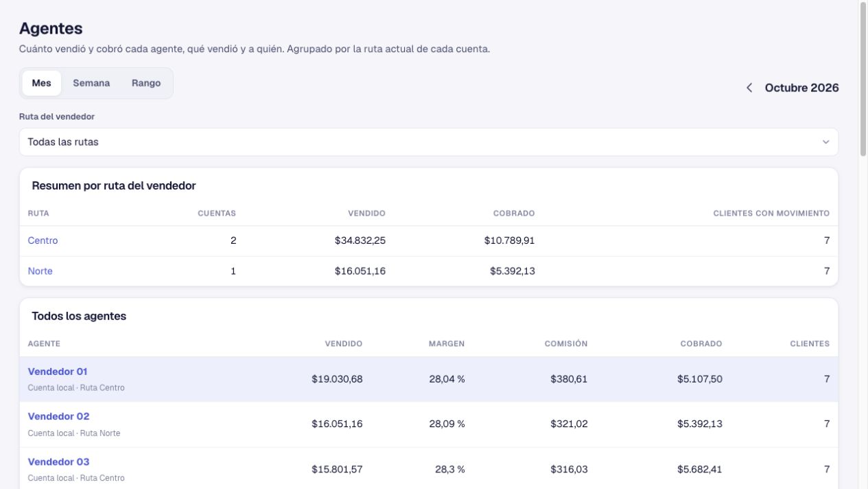Open the Todas las rutas dropdown
This screenshot has width=868, height=489.
[429, 142]
